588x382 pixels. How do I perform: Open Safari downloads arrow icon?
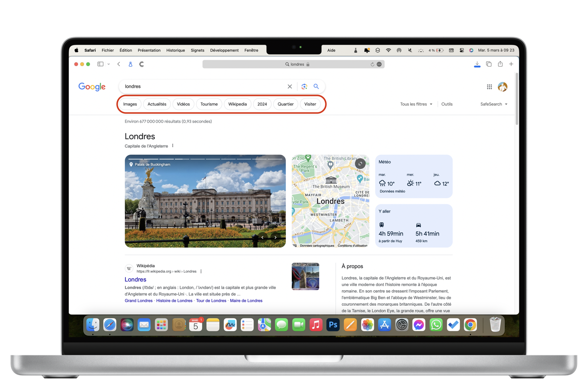[x=477, y=64]
